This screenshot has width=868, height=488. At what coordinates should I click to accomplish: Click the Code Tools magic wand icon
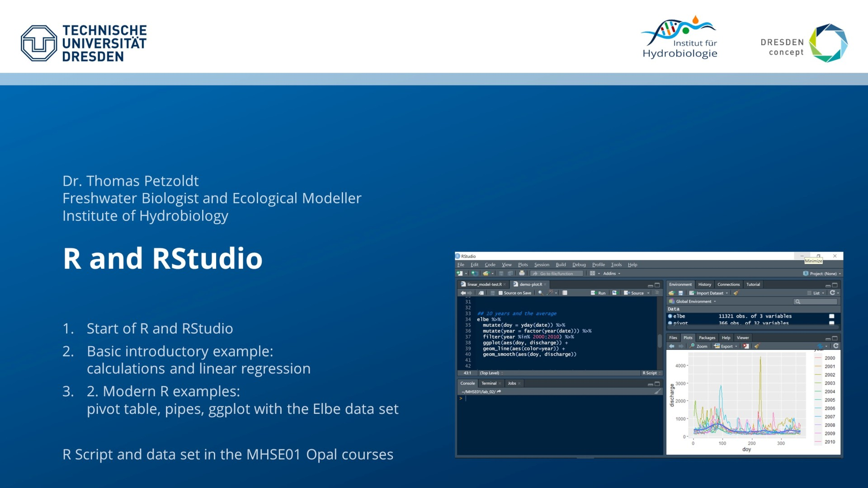click(x=550, y=293)
